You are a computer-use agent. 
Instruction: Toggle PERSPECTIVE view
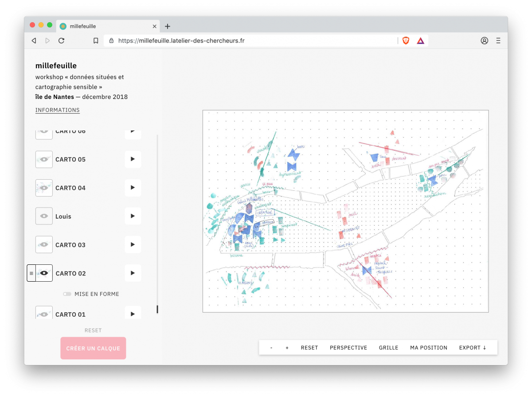[x=348, y=348]
